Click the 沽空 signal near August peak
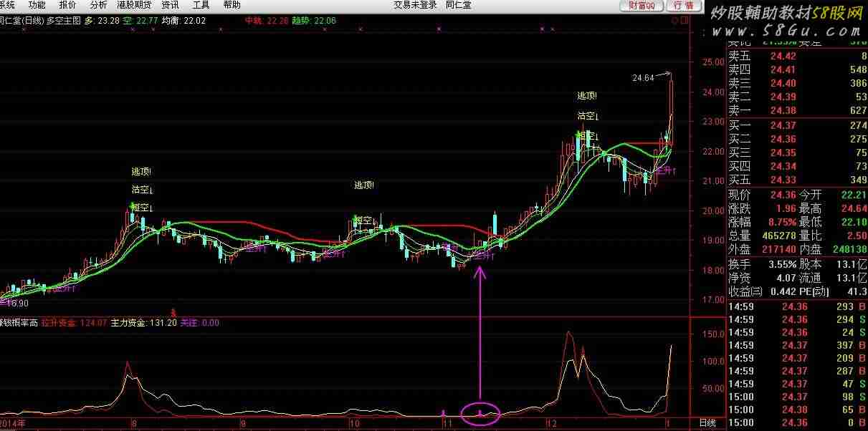This screenshot has width=868, height=431. pyautogui.click(x=142, y=190)
